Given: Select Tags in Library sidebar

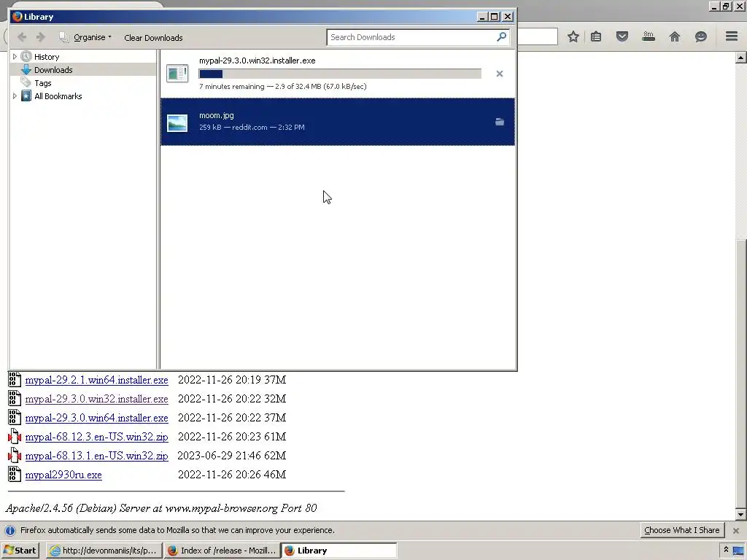Looking at the screenshot, I should click(43, 83).
